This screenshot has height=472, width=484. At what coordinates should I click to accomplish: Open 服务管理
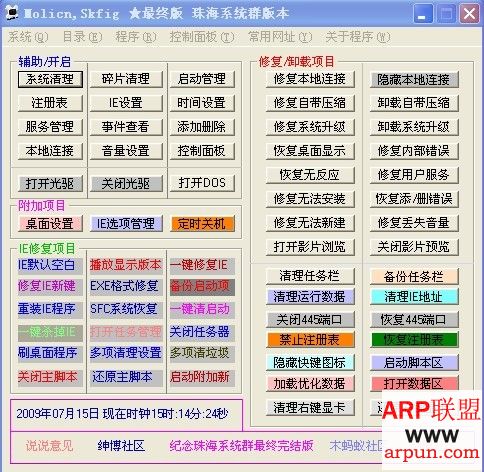pyautogui.click(x=50, y=127)
